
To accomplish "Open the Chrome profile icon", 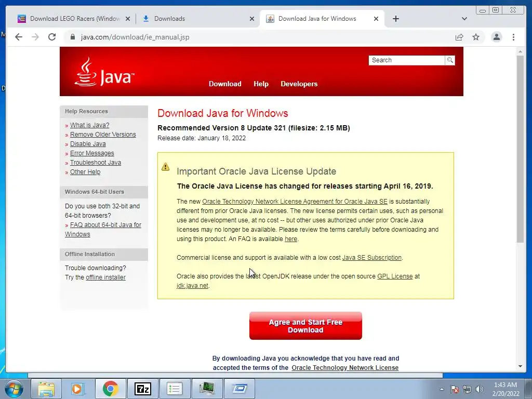I will [x=496, y=37].
